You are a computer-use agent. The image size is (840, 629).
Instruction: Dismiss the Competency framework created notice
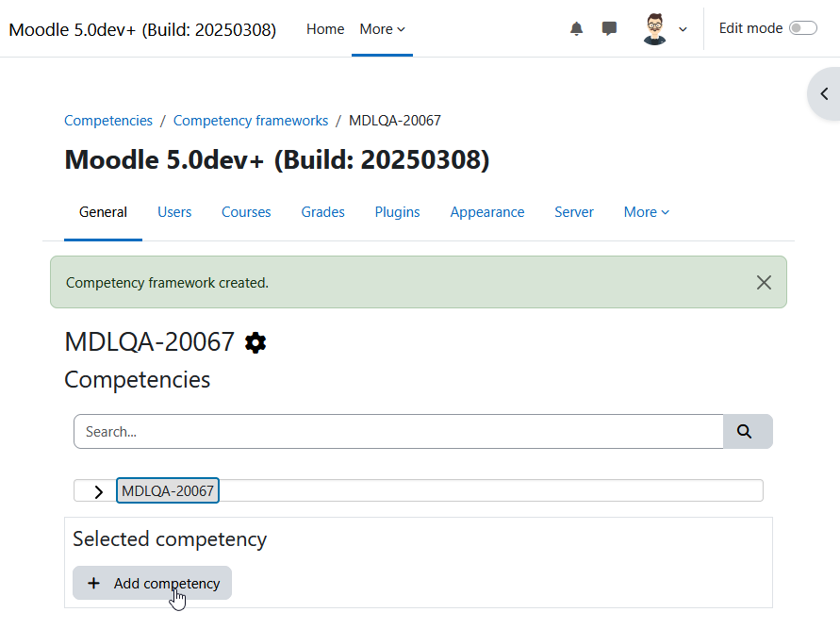pos(764,282)
